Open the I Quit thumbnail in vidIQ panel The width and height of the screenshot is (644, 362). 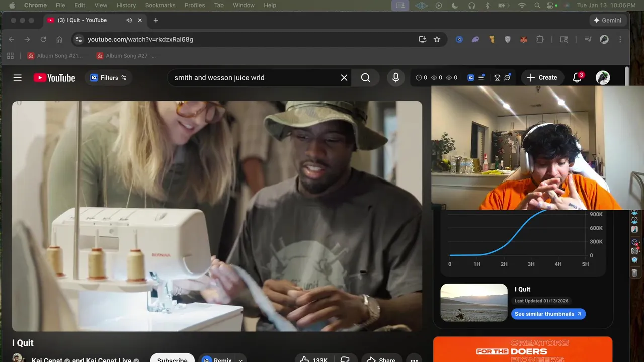click(474, 303)
